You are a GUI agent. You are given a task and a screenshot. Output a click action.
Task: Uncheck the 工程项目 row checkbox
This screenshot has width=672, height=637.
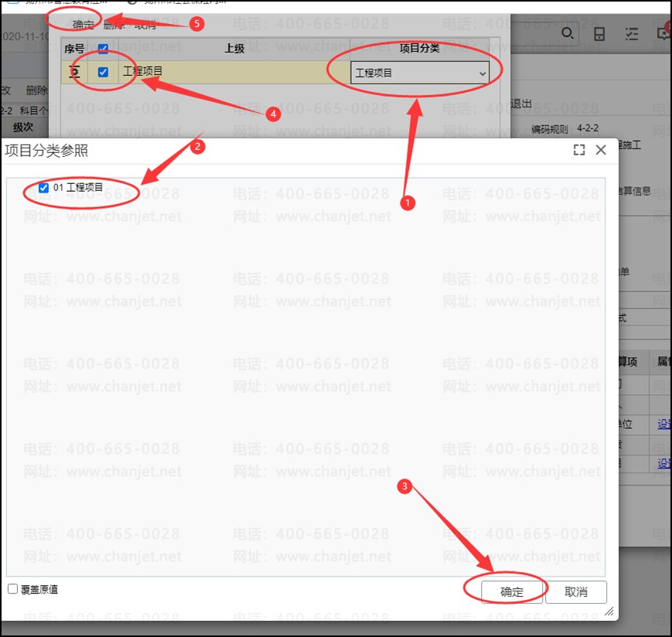click(x=103, y=72)
